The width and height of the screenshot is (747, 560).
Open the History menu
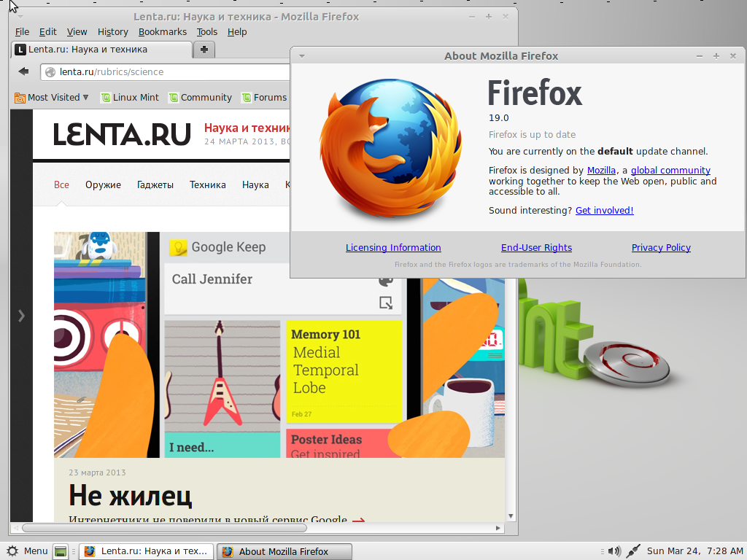[x=113, y=32]
